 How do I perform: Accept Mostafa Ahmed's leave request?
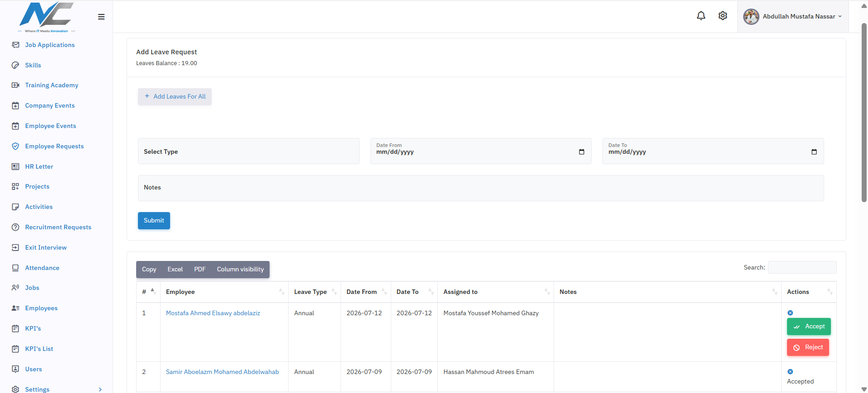809,327
